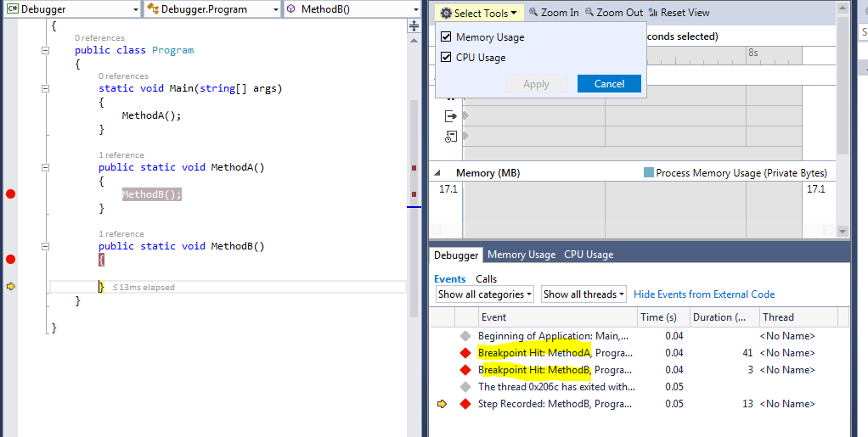The image size is (868, 437).
Task: Open the Show all categories dropdown
Action: (485, 294)
